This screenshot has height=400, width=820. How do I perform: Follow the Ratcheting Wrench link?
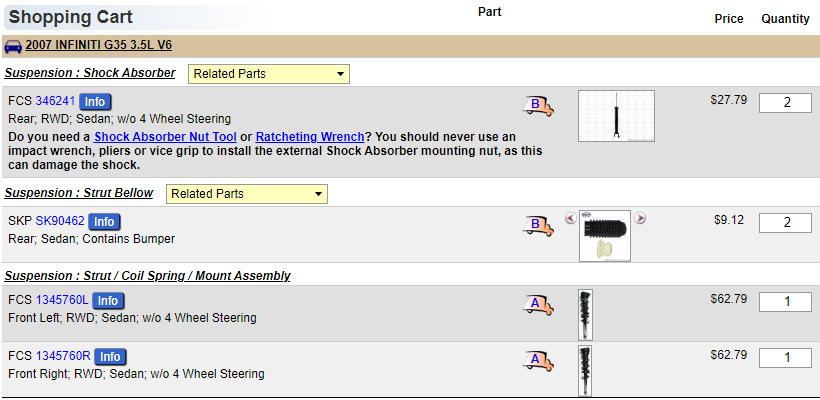click(x=310, y=136)
